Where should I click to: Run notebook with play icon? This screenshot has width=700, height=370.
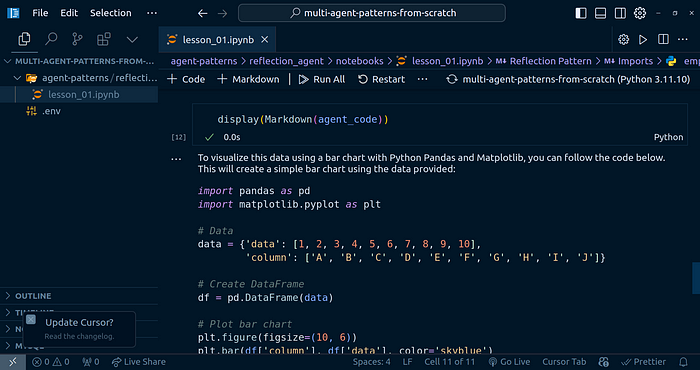(643, 40)
